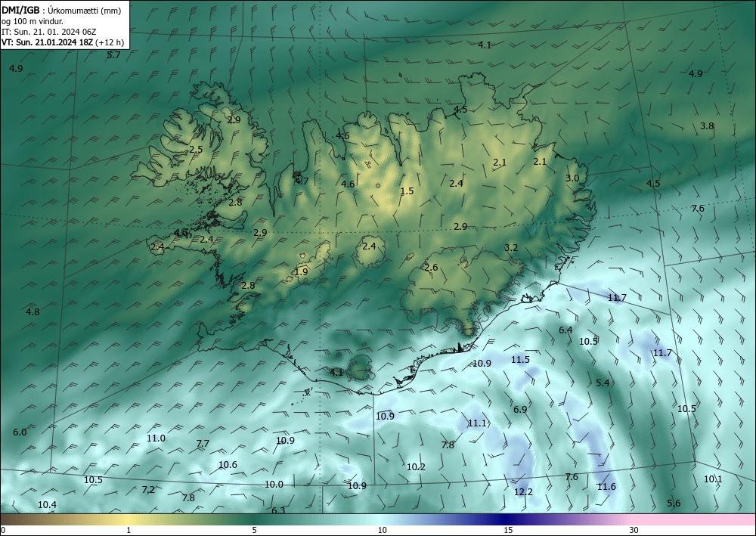
Task: Click the 4.8 value west of Iceland
Action: pyautogui.click(x=33, y=312)
